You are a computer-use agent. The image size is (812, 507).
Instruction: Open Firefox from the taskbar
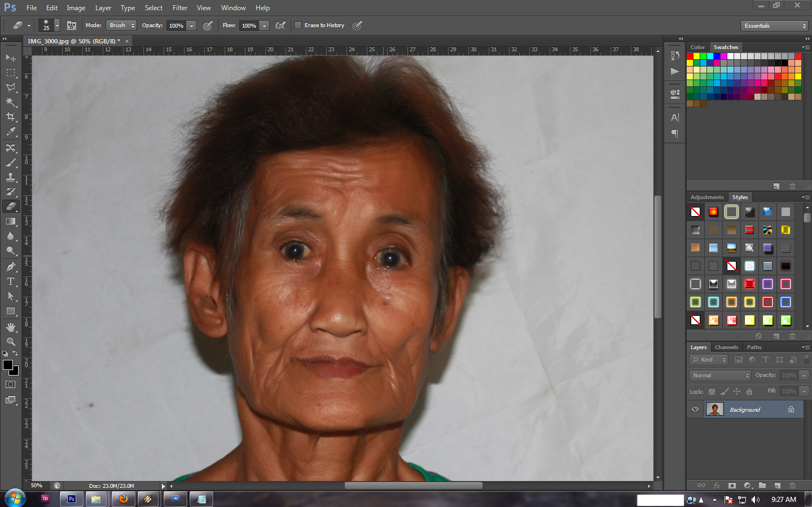(123, 499)
